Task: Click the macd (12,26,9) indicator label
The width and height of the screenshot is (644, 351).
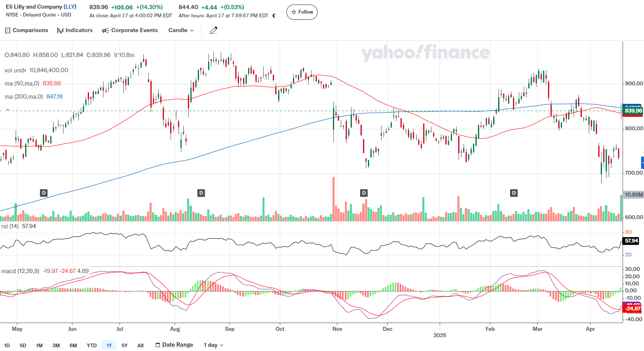Action: tap(20, 271)
